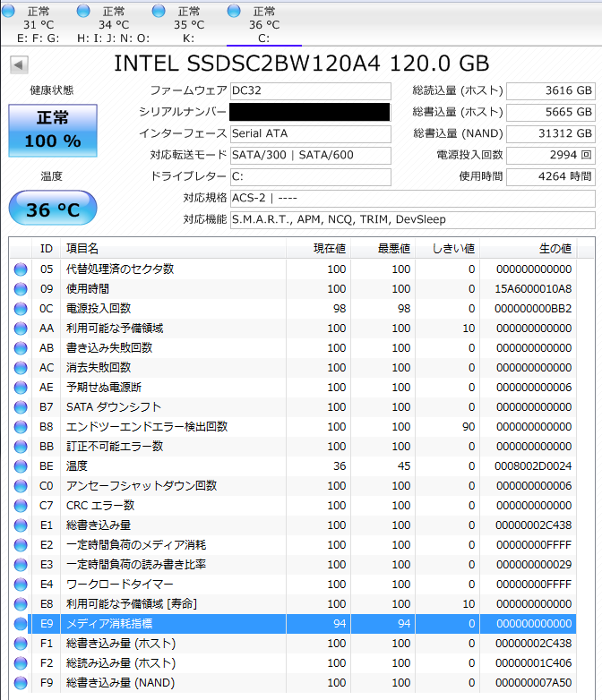The image size is (602, 700).
Task: Click status orb for ID E8 row
Action: click(21, 603)
